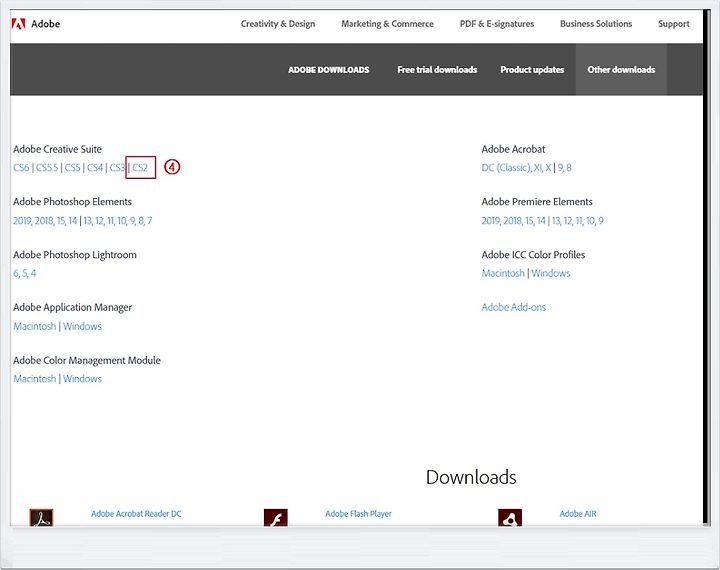Select the Other downloads tab
720x570 pixels.
(x=621, y=70)
